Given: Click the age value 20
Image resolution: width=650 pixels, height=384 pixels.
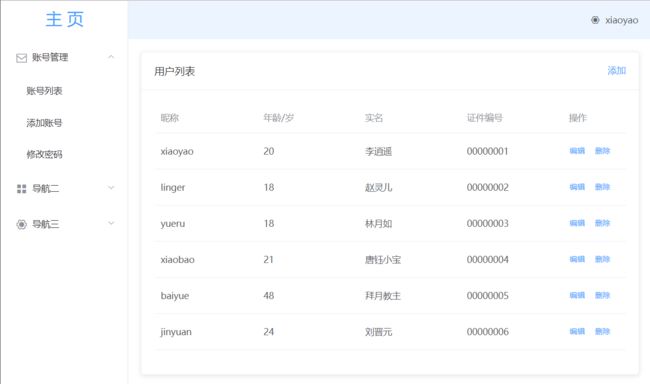Looking at the screenshot, I should 269,151.
